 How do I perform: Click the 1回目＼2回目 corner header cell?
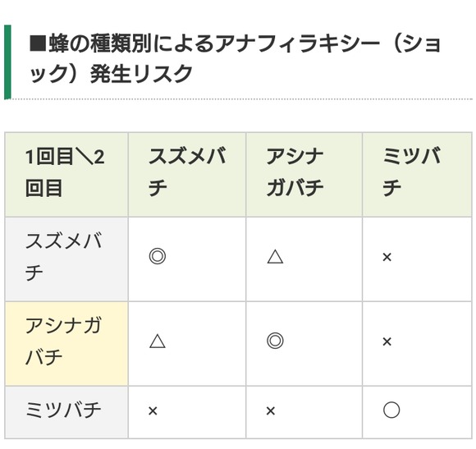(66, 175)
